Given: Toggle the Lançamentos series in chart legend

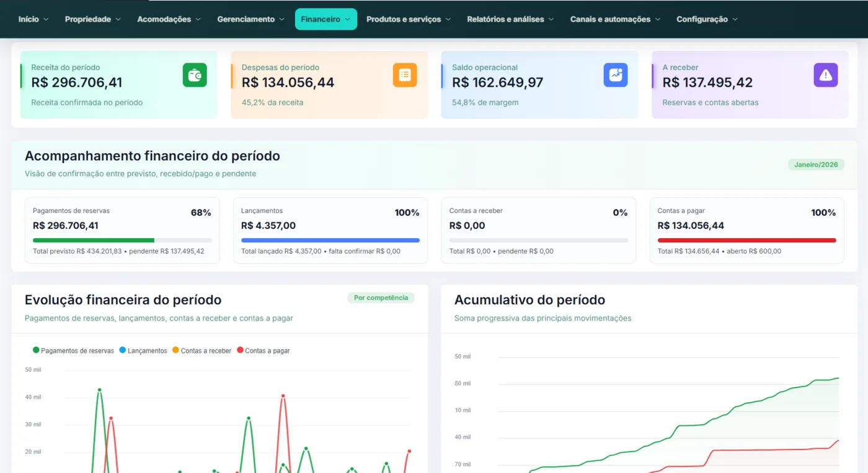Looking at the screenshot, I should [143, 350].
